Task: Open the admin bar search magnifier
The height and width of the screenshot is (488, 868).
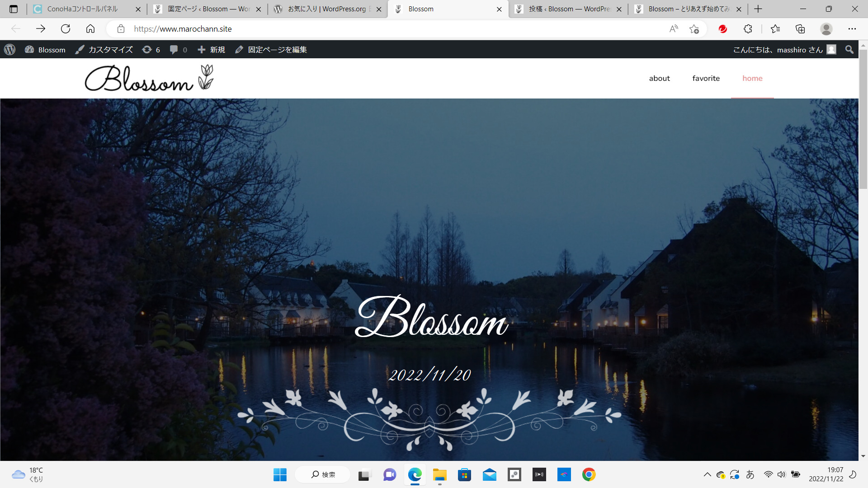Action: coord(849,50)
